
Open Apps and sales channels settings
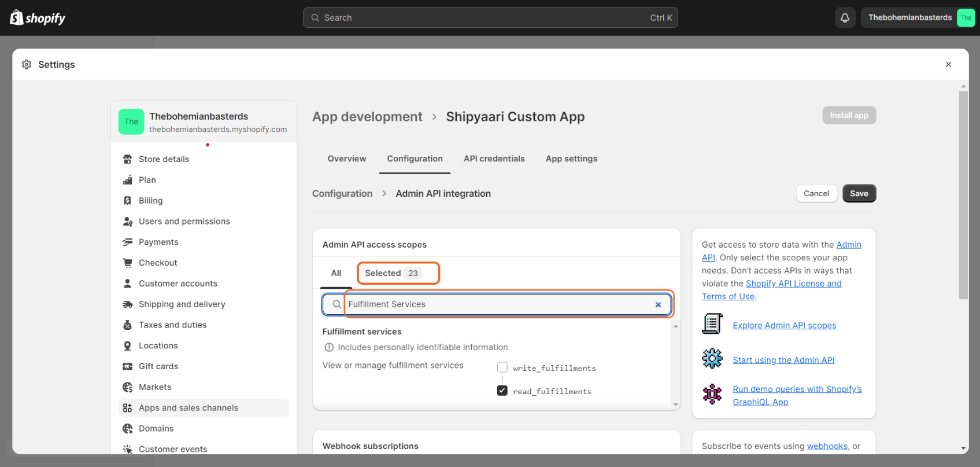(204, 408)
